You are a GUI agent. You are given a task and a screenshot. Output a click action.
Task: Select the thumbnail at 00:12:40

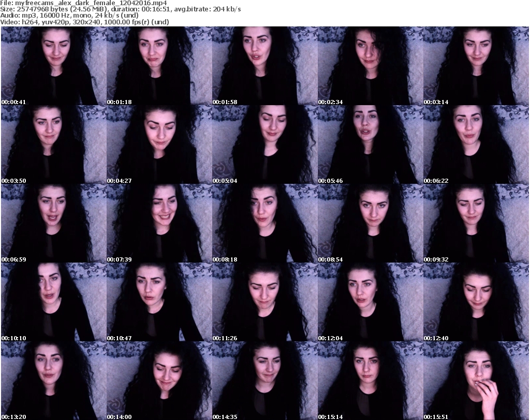(x=476, y=302)
